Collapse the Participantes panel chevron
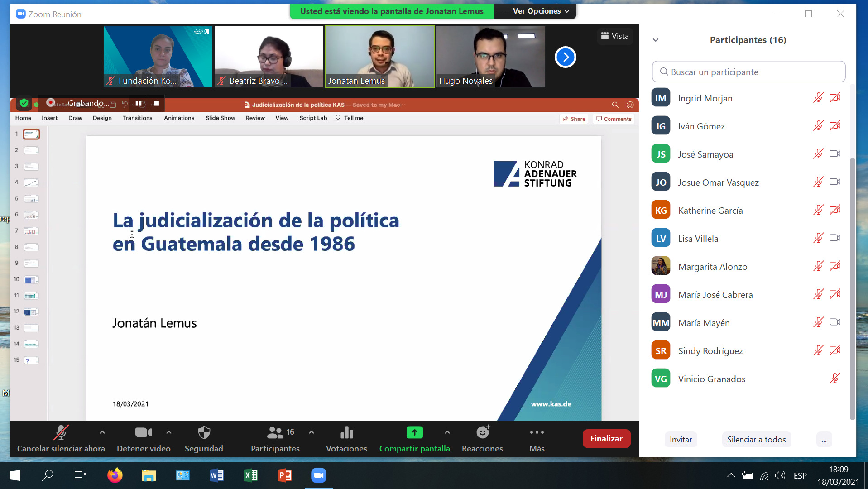The width and height of the screenshot is (868, 489). (655, 40)
